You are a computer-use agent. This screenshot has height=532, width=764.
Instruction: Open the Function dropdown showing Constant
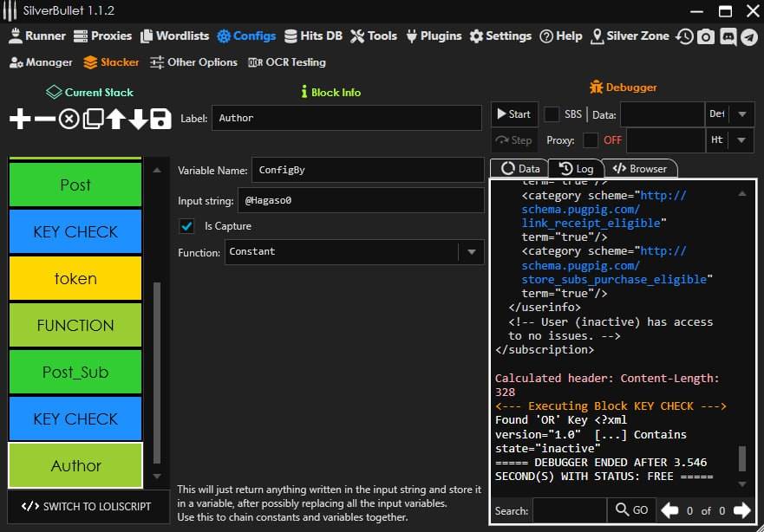click(x=471, y=252)
